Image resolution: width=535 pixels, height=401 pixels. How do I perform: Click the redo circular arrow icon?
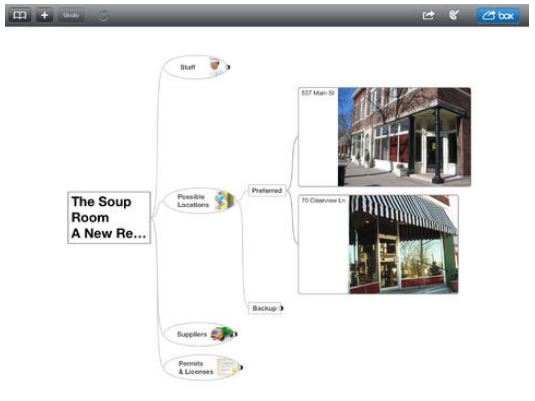point(104,16)
